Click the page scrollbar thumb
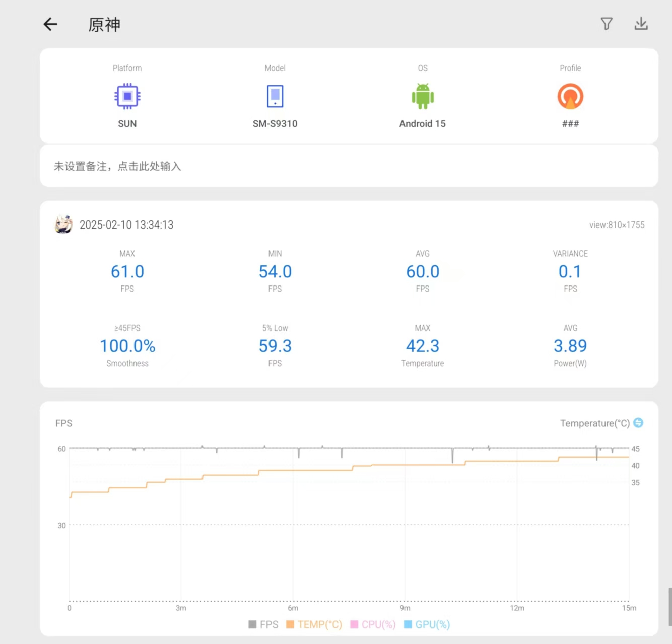Screen dimensions: 672x644 670,607
